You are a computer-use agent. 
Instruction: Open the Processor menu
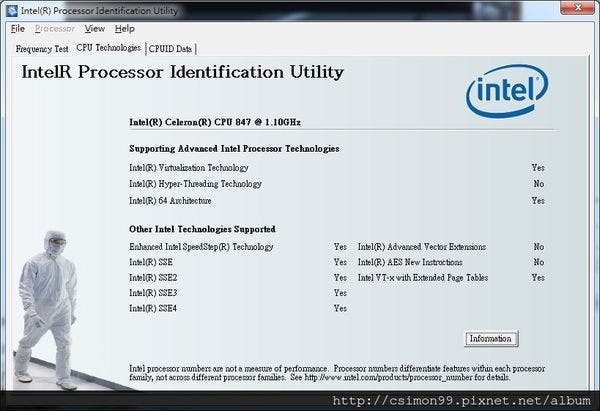(54, 29)
